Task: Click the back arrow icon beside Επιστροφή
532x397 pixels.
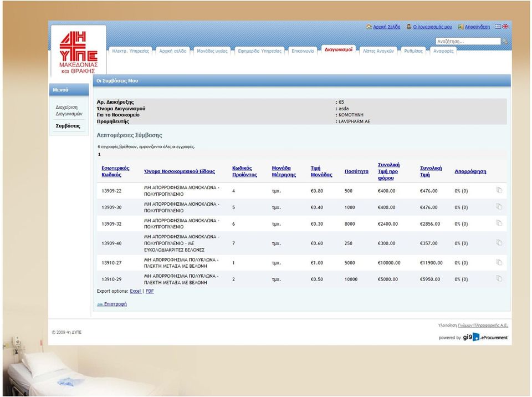Action: [100, 304]
